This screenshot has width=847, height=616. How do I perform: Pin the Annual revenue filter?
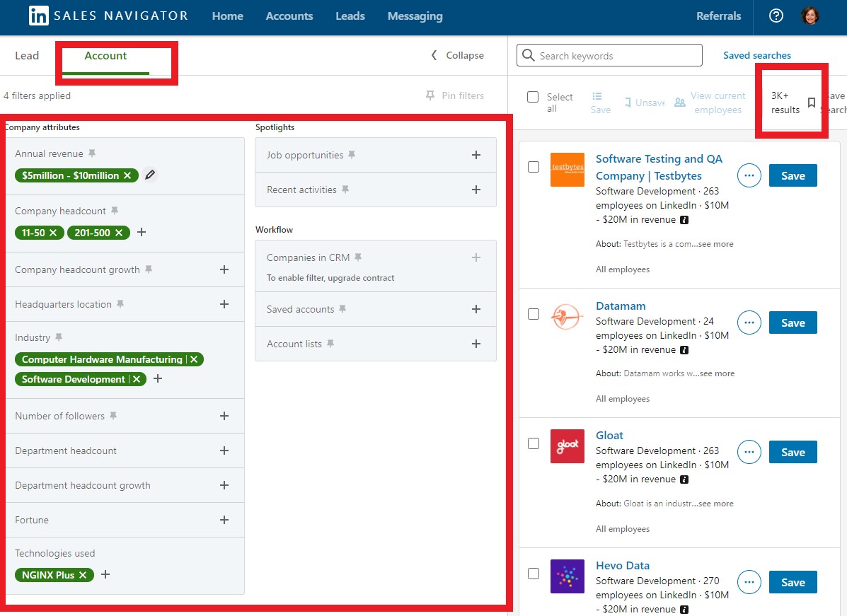(x=92, y=153)
